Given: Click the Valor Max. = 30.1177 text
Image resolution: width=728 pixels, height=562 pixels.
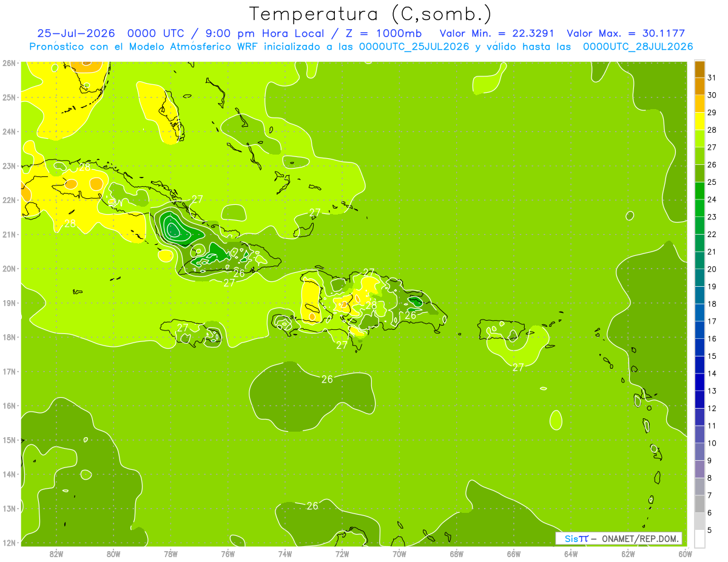Looking at the screenshot, I should (625, 33).
